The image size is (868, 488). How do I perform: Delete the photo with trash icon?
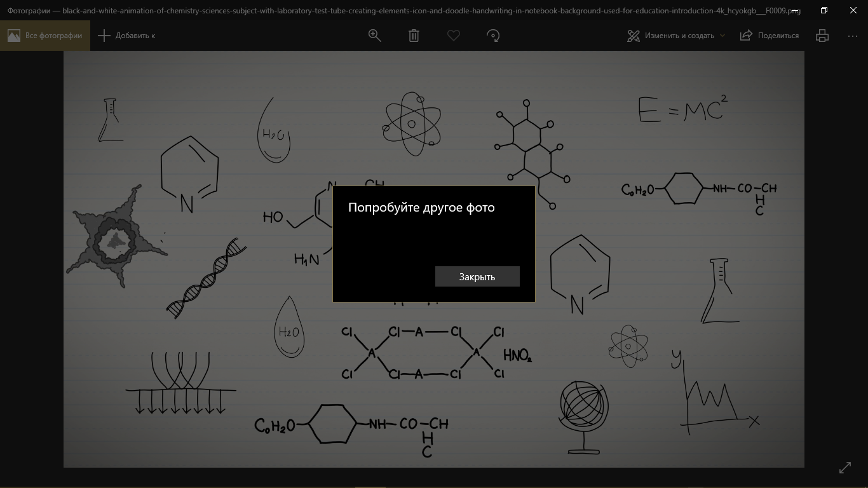[x=414, y=36]
